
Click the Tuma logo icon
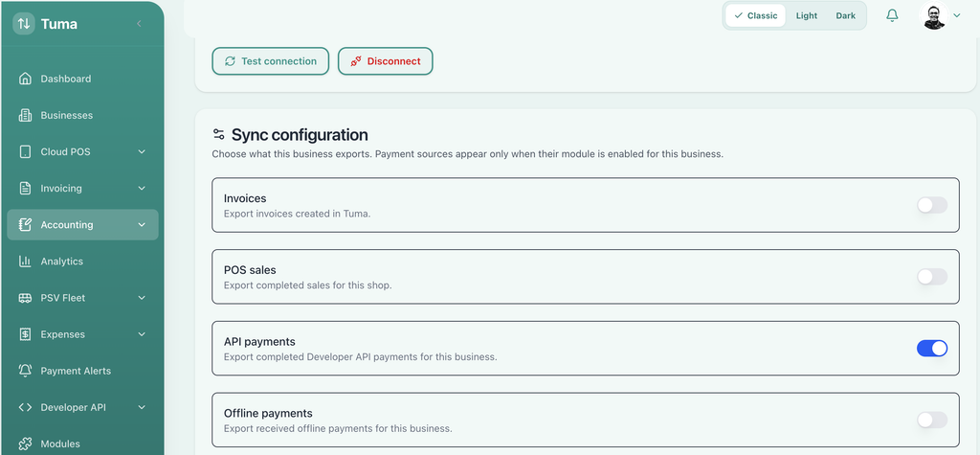tap(24, 24)
